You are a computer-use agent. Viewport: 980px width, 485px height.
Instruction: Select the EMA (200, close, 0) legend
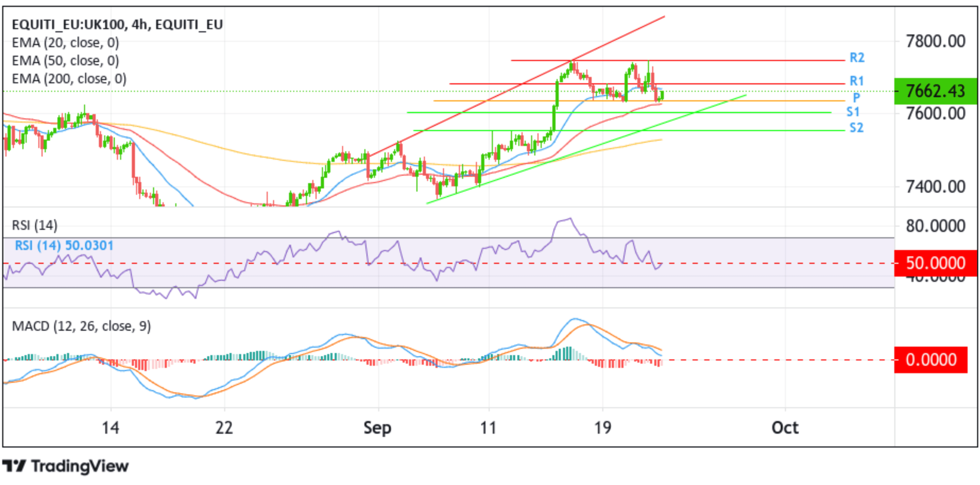[x=69, y=79]
